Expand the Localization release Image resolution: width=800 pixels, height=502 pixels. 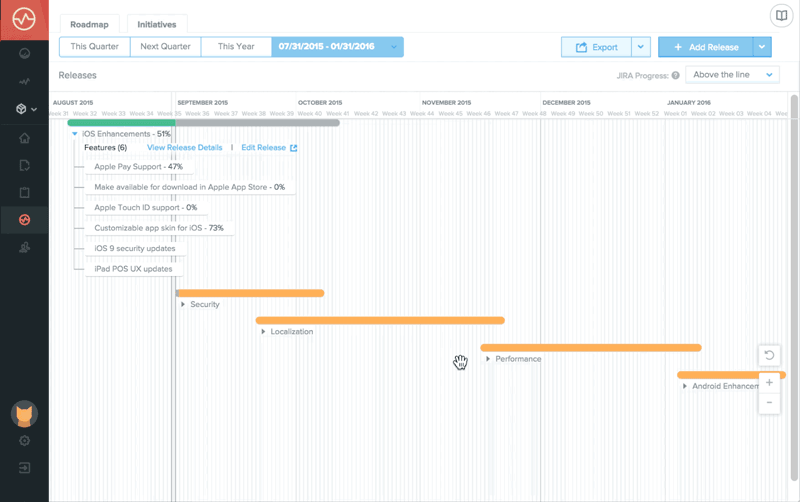[263, 332]
